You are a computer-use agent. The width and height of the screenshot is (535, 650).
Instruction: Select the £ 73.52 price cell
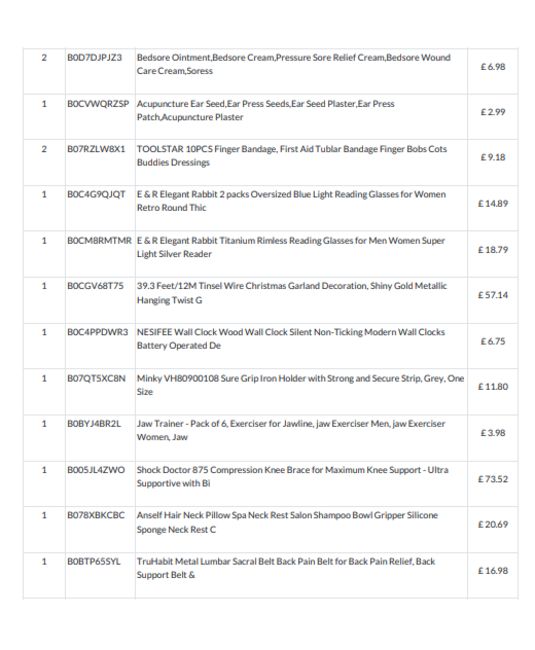click(493, 479)
